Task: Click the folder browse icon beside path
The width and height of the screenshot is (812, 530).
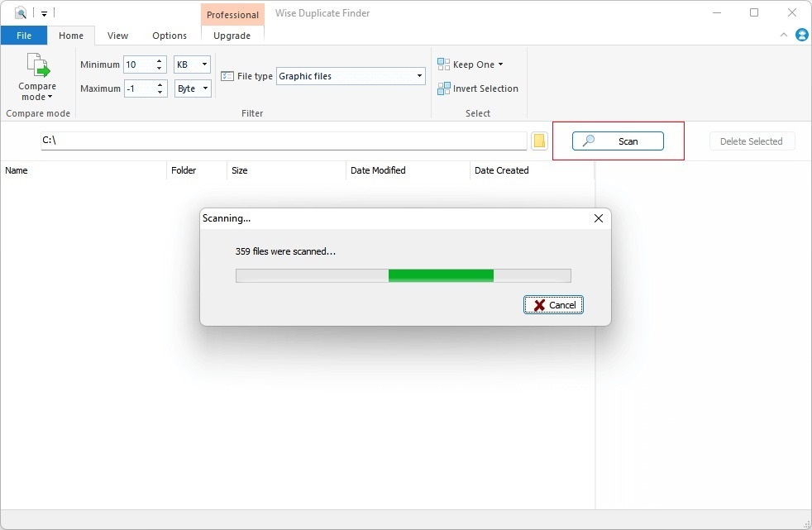Action: [539, 141]
